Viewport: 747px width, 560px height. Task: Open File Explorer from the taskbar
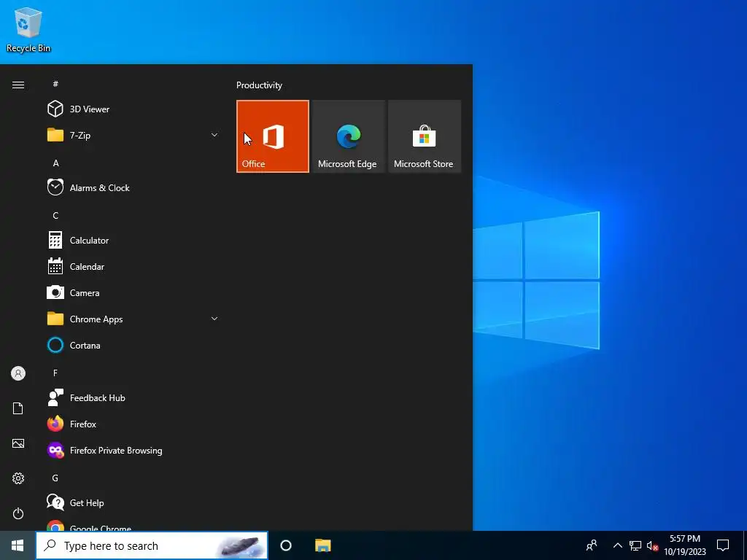pyautogui.click(x=323, y=545)
